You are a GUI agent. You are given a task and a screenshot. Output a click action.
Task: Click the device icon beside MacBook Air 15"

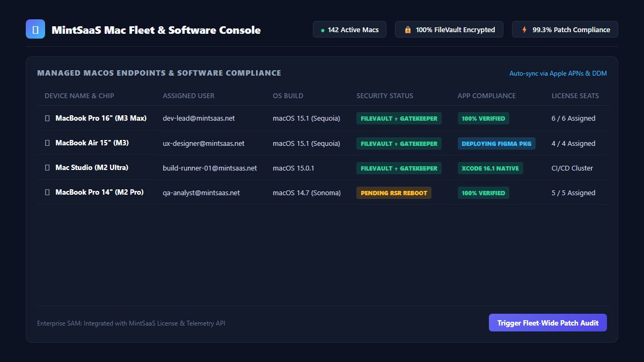coord(47,143)
